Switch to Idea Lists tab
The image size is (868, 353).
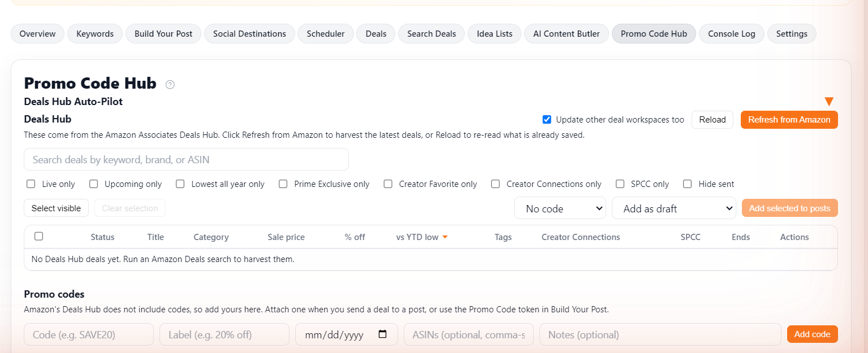(x=495, y=34)
